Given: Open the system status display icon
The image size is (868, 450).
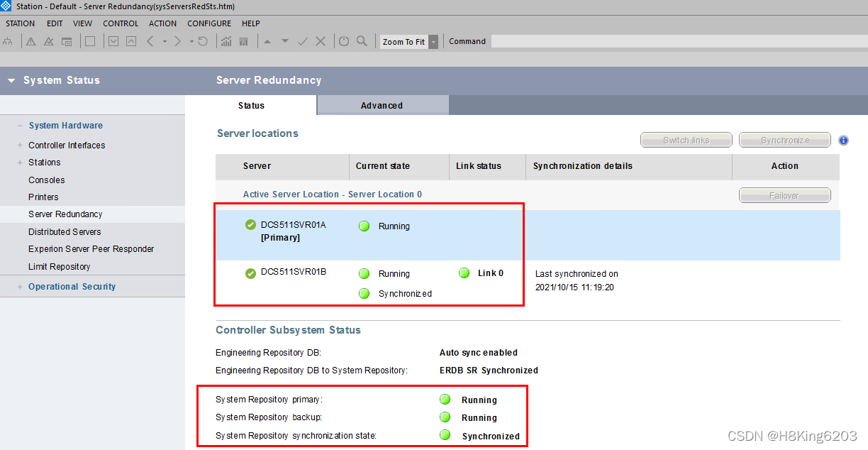Looking at the screenshot, I should [x=67, y=41].
